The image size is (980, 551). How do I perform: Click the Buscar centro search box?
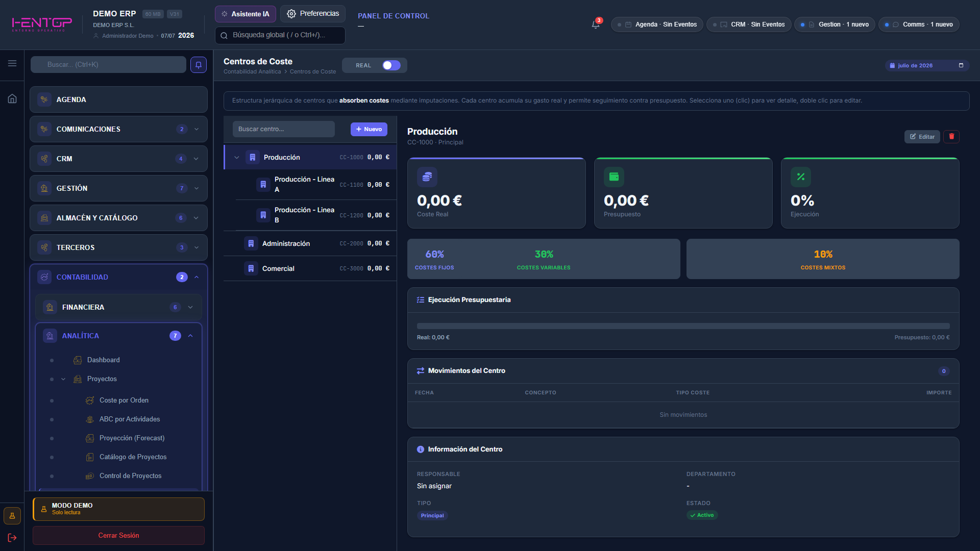pos(284,129)
